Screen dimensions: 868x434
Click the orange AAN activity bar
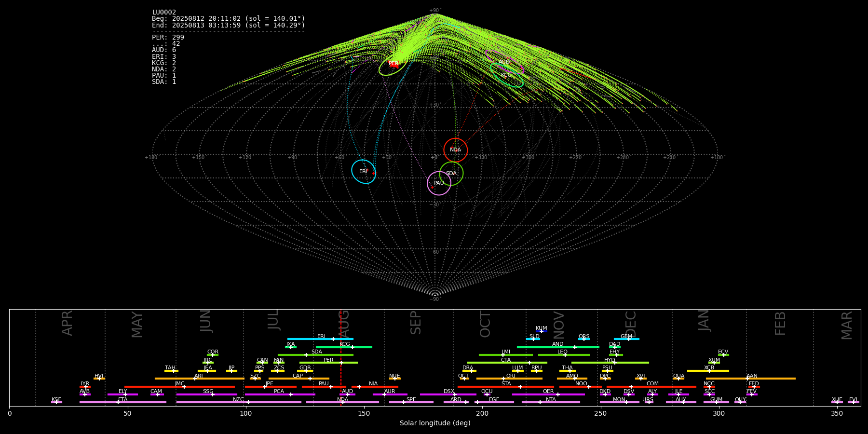click(751, 379)
